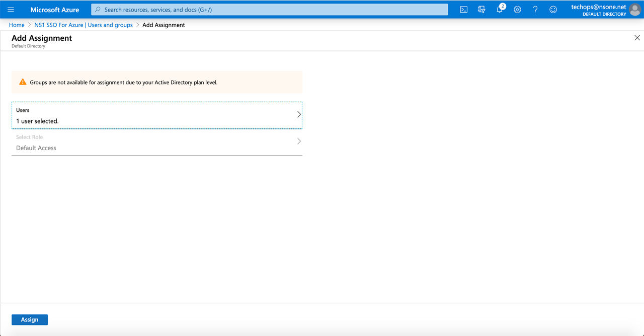Click the Microsoft Azure logo text
This screenshot has height=336, width=644.
tap(55, 10)
